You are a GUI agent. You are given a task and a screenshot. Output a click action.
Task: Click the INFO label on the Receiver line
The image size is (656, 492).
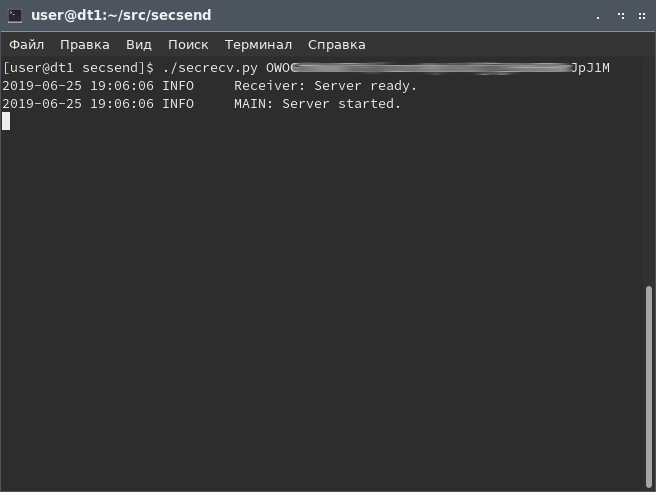click(178, 86)
